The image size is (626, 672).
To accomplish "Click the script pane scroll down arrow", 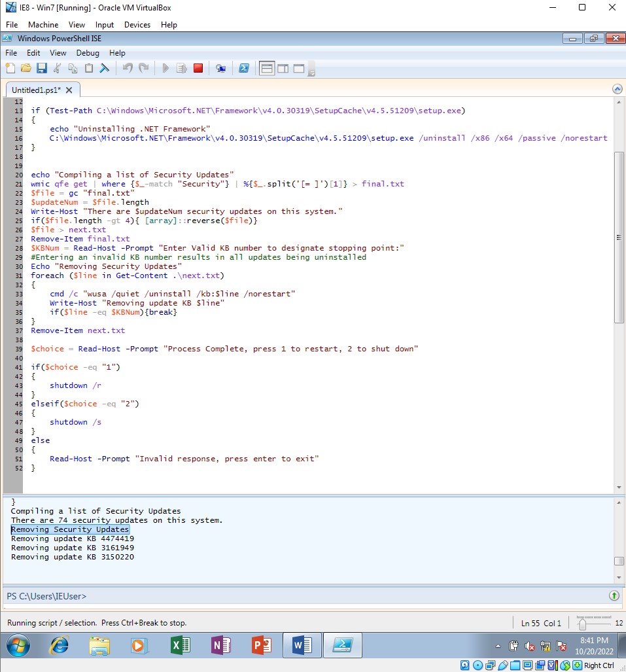I will [619, 487].
